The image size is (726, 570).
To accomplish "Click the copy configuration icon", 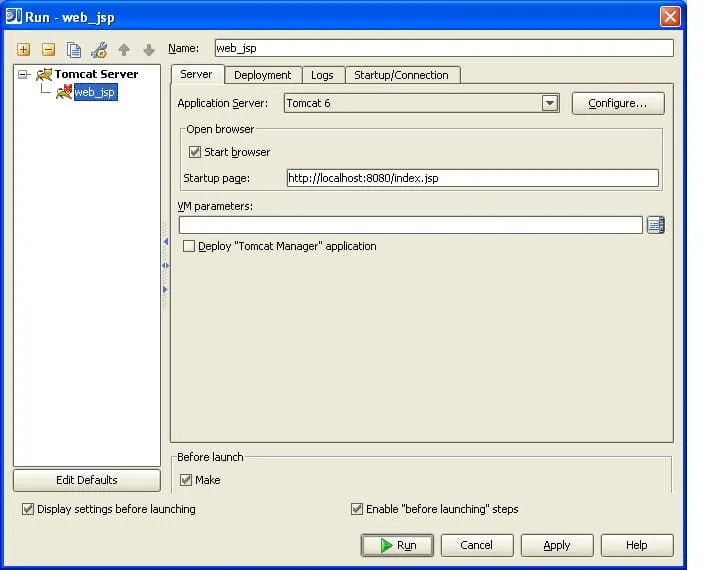I will tap(74, 49).
